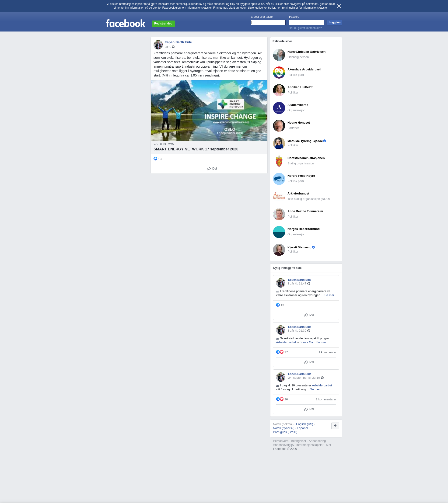
Task: Switch language to Português (Brasil)
Action: [x=285, y=432]
